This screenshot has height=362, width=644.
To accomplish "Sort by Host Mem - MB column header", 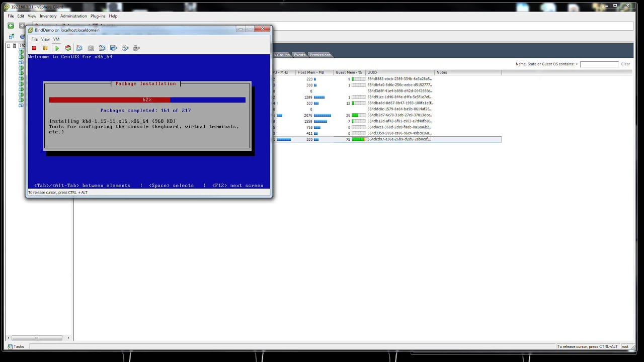I will pos(314,72).
